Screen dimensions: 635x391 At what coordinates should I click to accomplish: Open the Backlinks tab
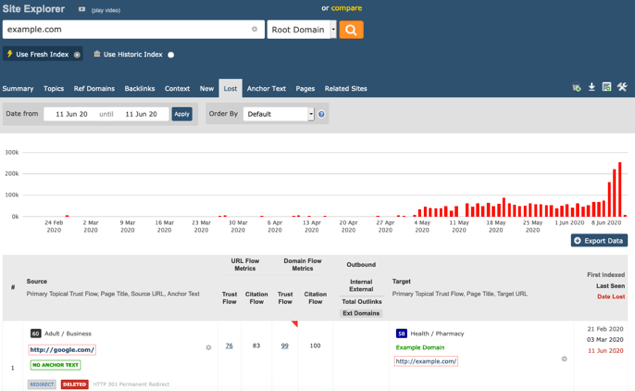click(140, 88)
